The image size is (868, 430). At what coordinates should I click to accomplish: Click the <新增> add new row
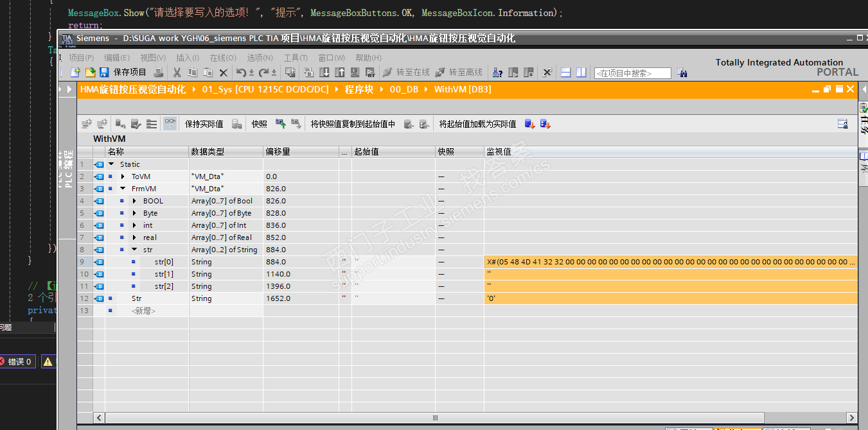[x=143, y=311]
